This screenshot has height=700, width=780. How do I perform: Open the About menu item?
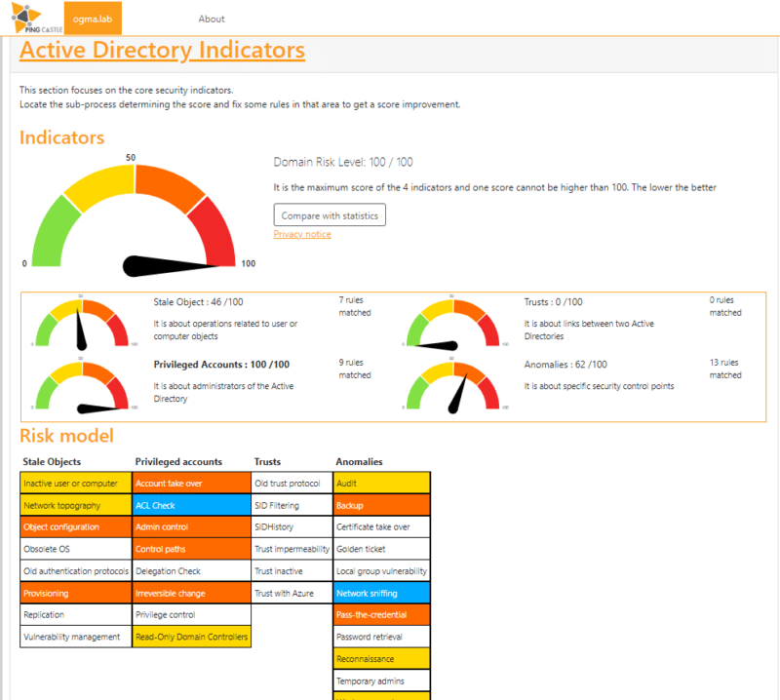pyautogui.click(x=212, y=19)
